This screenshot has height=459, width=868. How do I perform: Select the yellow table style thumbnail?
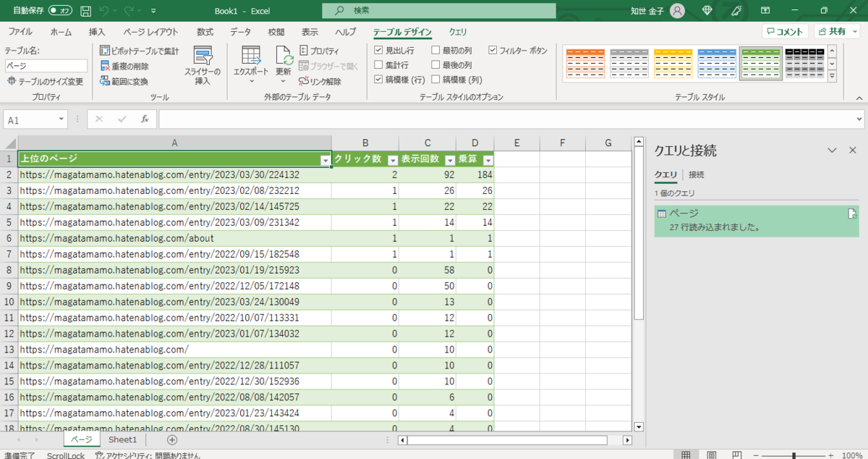pyautogui.click(x=673, y=63)
